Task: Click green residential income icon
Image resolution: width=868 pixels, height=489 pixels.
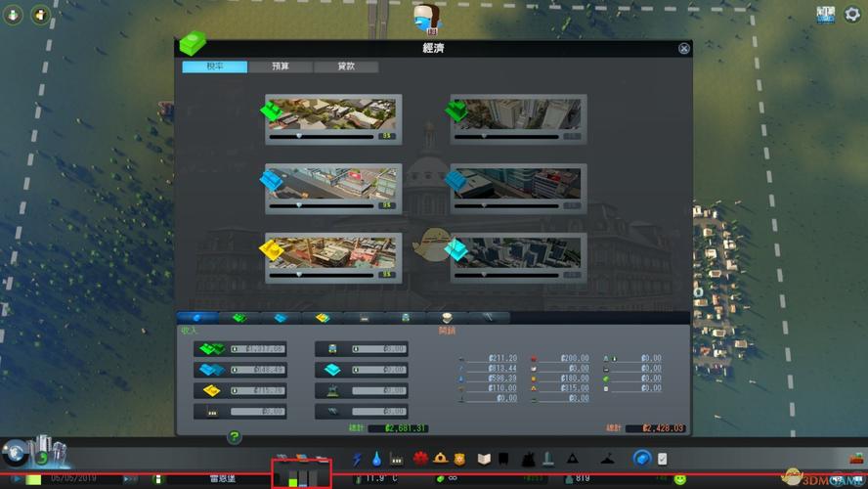Action: (x=212, y=349)
